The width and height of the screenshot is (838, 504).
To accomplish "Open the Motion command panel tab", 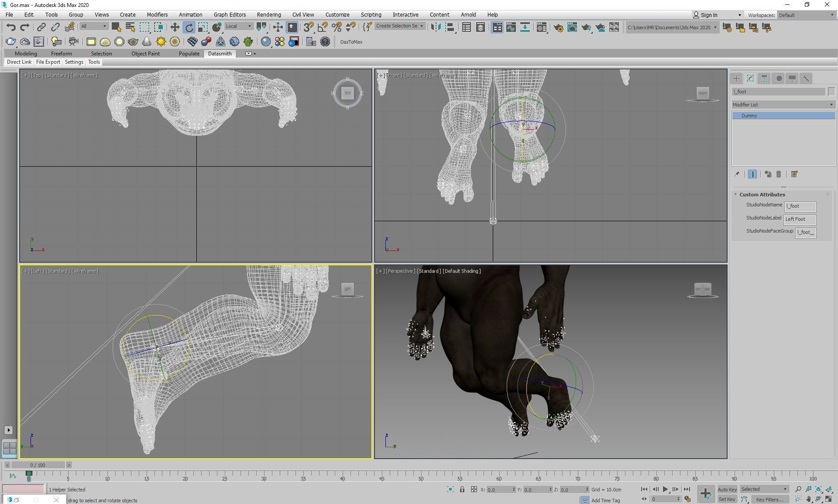I will click(x=778, y=79).
